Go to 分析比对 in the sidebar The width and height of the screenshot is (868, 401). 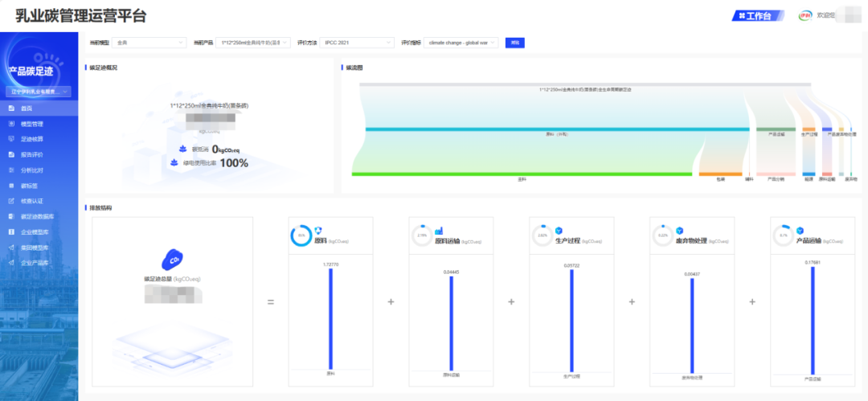pos(32,170)
